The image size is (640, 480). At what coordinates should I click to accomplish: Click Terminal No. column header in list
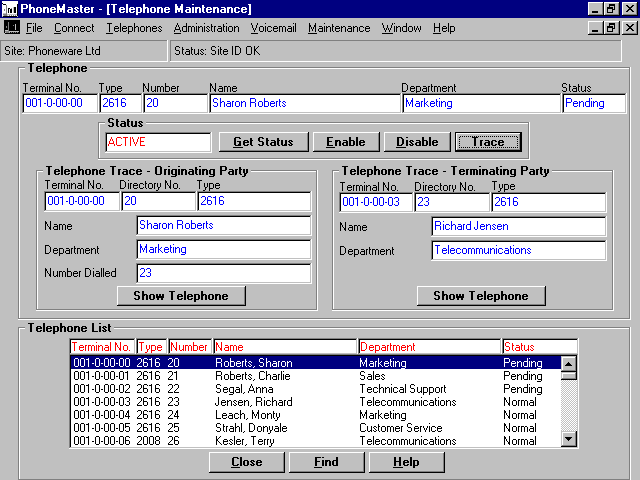102,347
